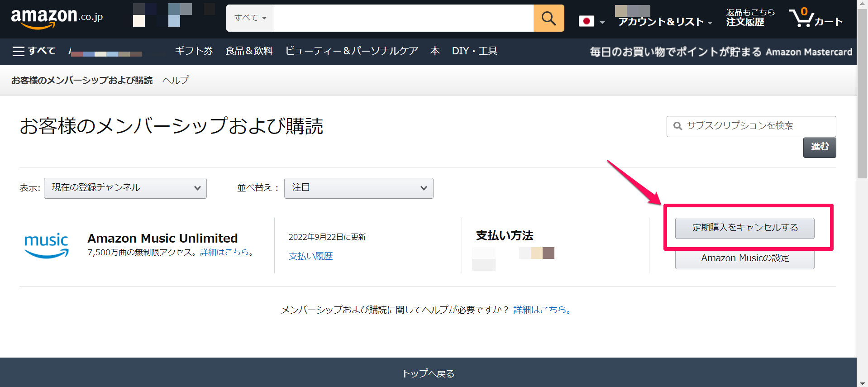Click the Amazon Music logo
This screenshot has height=387, width=868.
[x=46, y=246]
